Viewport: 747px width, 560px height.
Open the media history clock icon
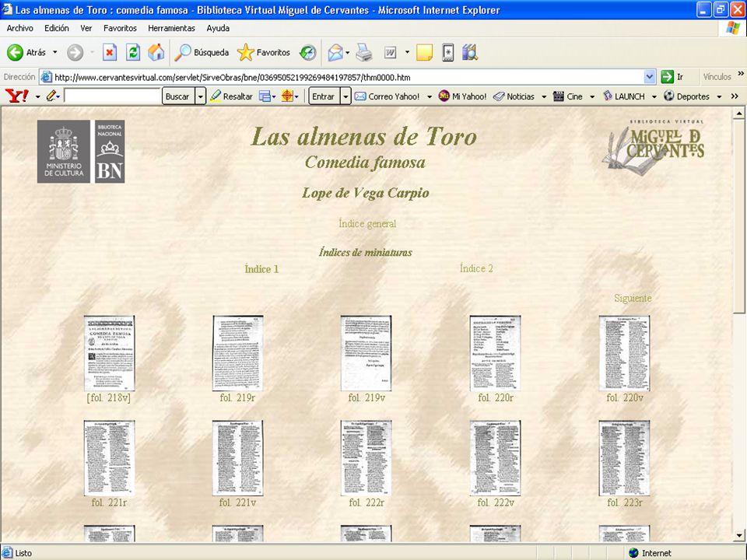(x=308, y=52)
